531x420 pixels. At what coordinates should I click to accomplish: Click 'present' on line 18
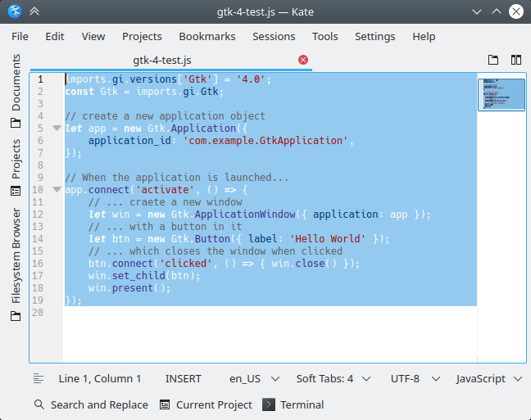point(133,288)
